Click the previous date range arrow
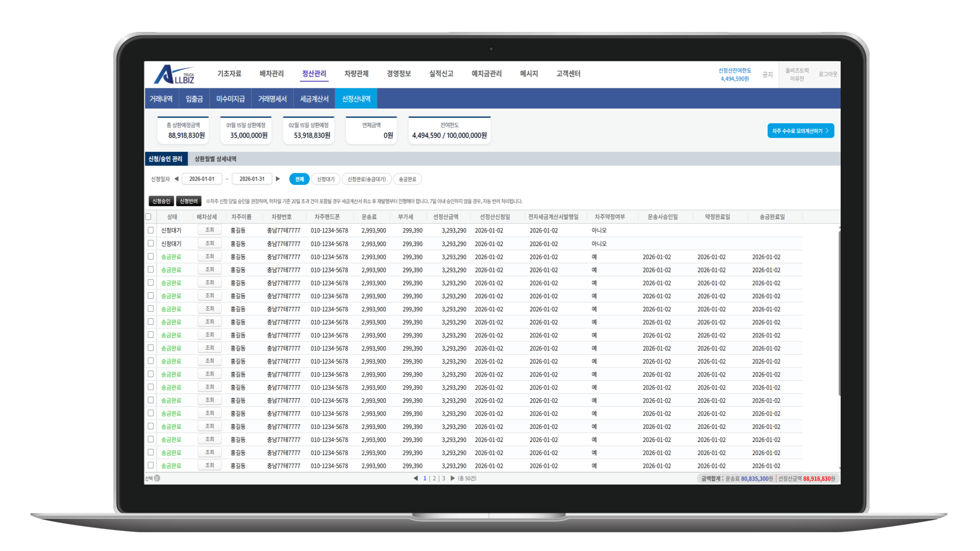980x551 pixels. coord(176,179)
